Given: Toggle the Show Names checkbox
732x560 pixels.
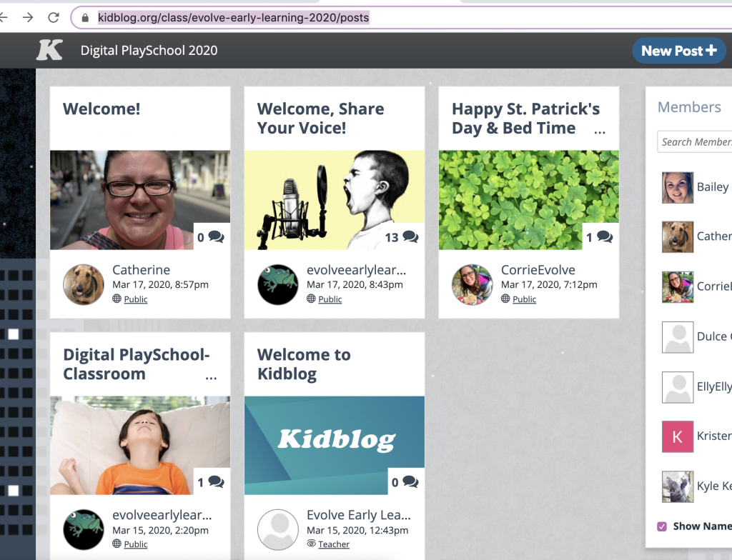Looking at the screenshot, I should (x=662, y=526).
